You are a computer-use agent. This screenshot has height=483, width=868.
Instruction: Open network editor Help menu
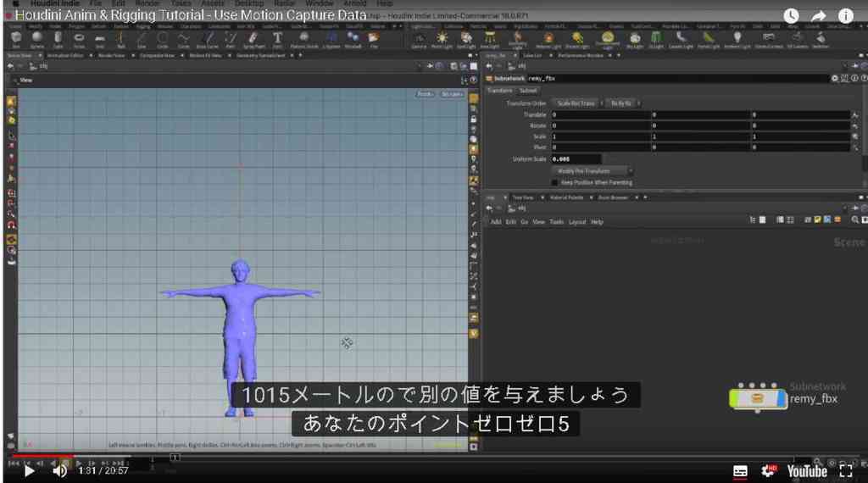(597, 222)
